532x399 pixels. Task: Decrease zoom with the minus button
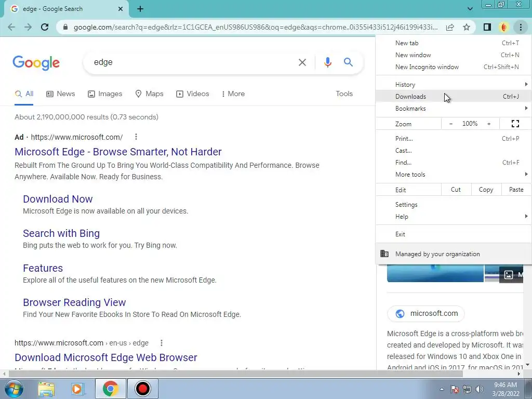pos(450,124)
